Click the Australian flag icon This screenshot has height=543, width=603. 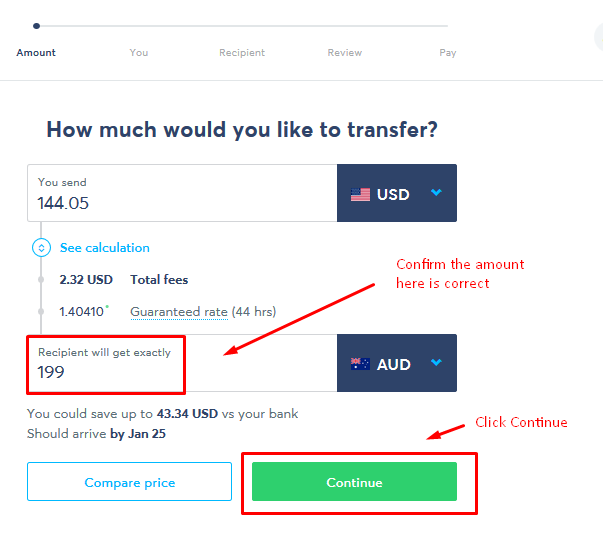tap(360, 364)
